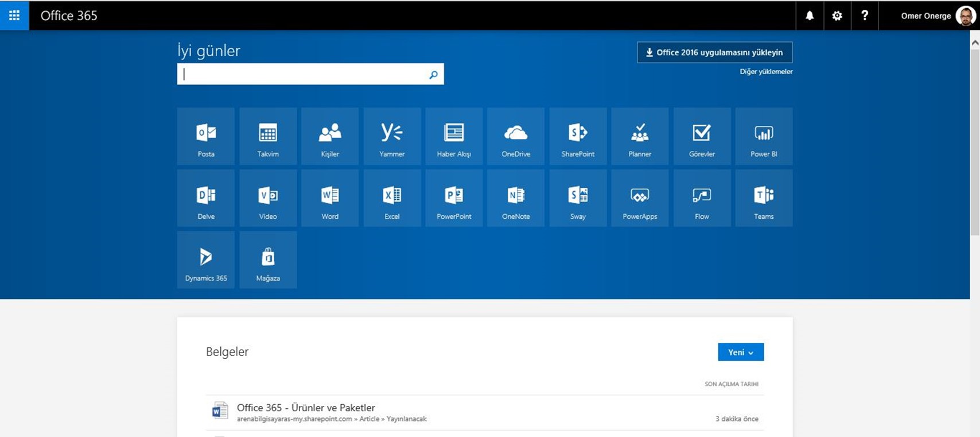Open the Sway tile
Screen dimensions: 980x437
[x=578, y=198]
